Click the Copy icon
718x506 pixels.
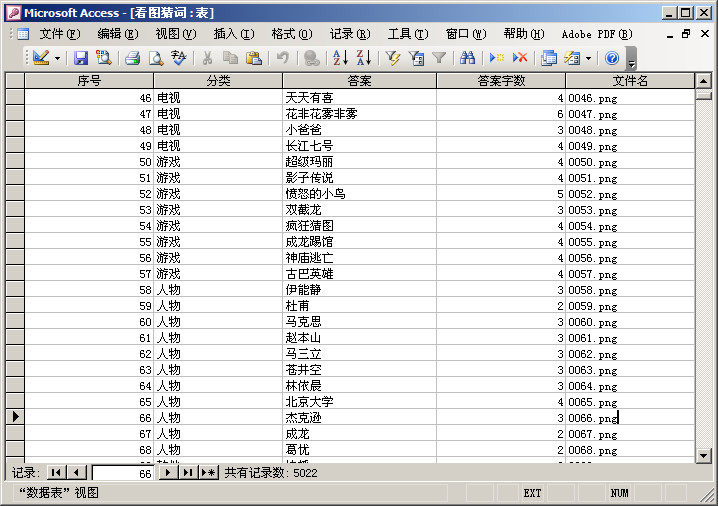(x=230, y=58)
